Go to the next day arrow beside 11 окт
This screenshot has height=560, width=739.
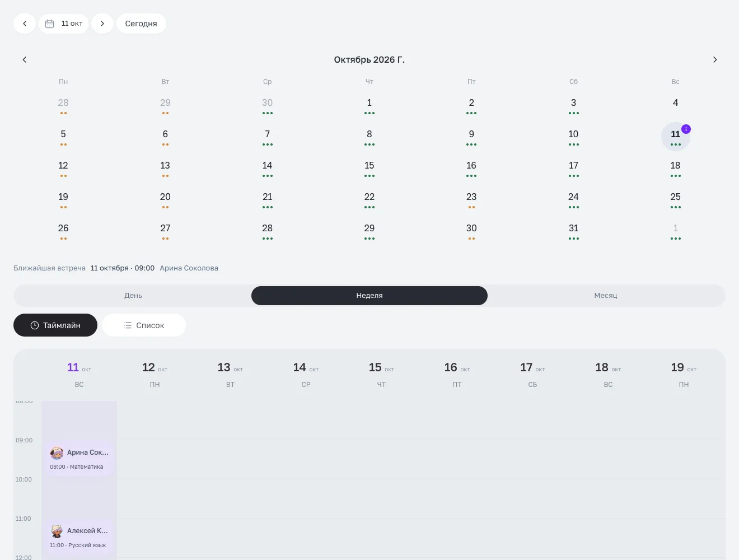102,24
